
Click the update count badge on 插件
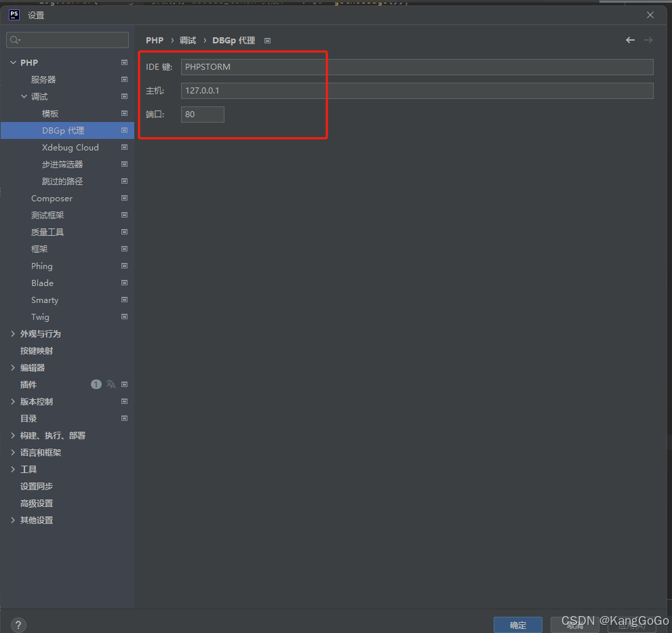tap(96, 384)
